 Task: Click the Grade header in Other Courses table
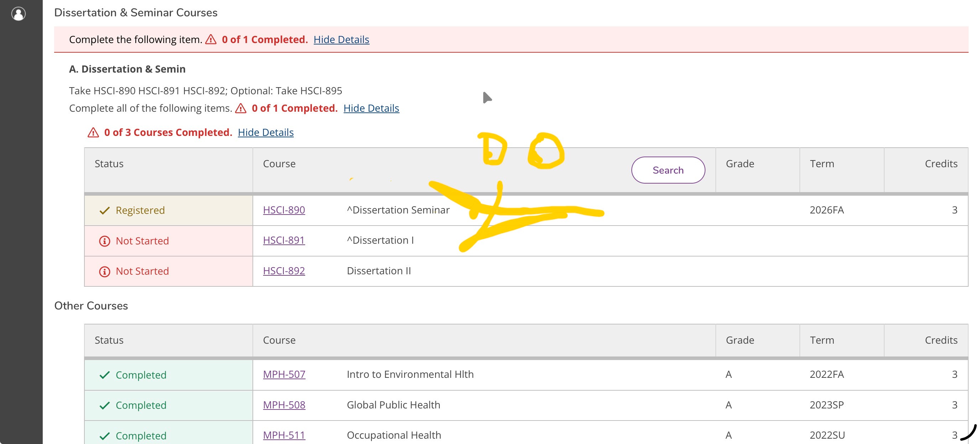coord(740,340)
